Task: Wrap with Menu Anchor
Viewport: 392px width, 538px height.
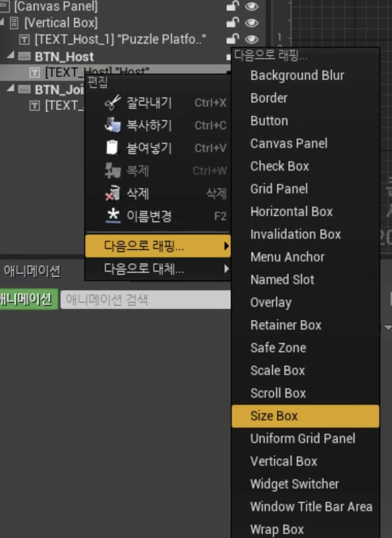Action: (305, 257)
